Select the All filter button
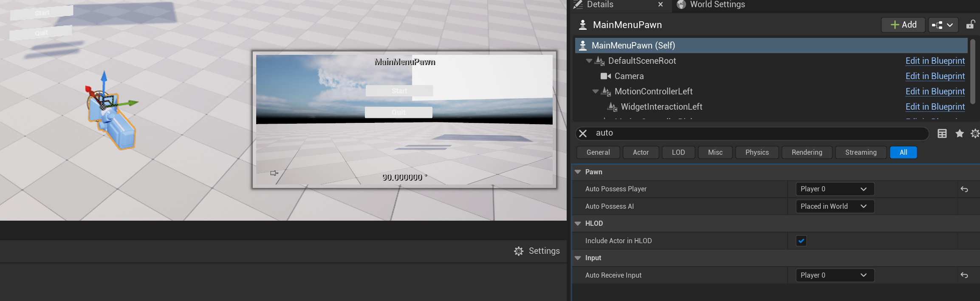 click(x=904, y=153)
